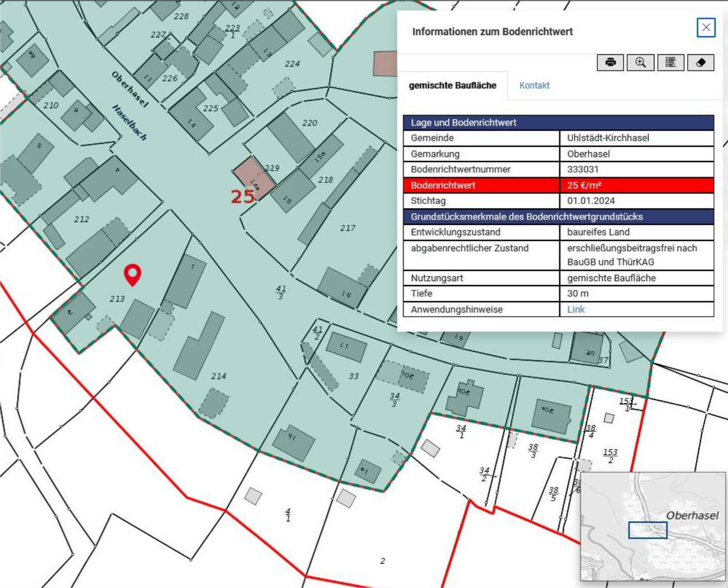This screenshot has height=588, width=728.
Task: Select the magnifier zoom icon
Action: click(x=640, y=62)
